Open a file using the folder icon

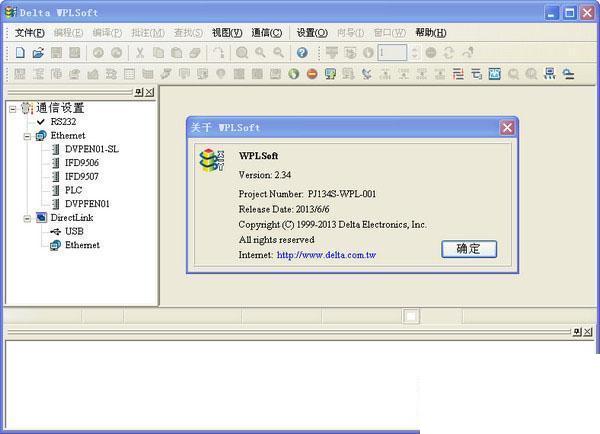(x=38, y=52)
